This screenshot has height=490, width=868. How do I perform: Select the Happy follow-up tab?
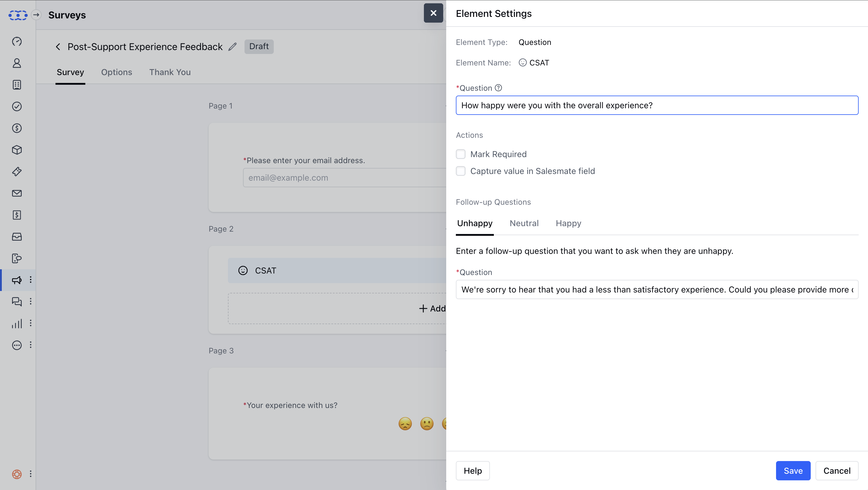click(x=568, y=223)
